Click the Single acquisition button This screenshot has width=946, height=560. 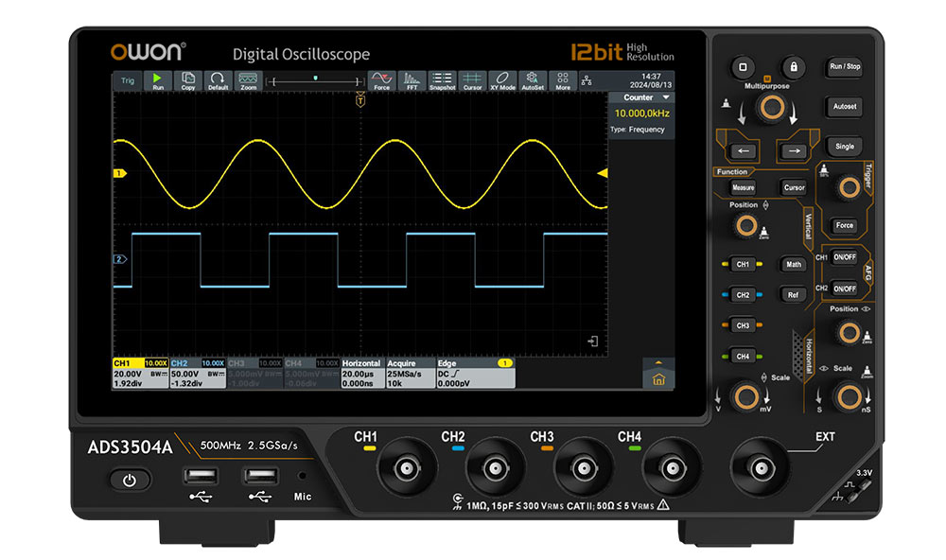845,147
